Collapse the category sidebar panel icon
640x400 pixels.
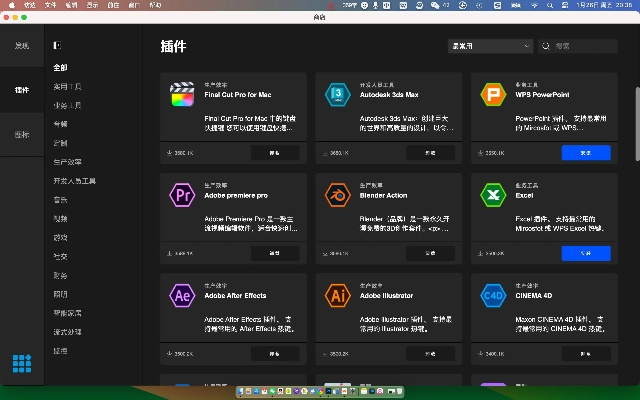[x=57, y=46]
